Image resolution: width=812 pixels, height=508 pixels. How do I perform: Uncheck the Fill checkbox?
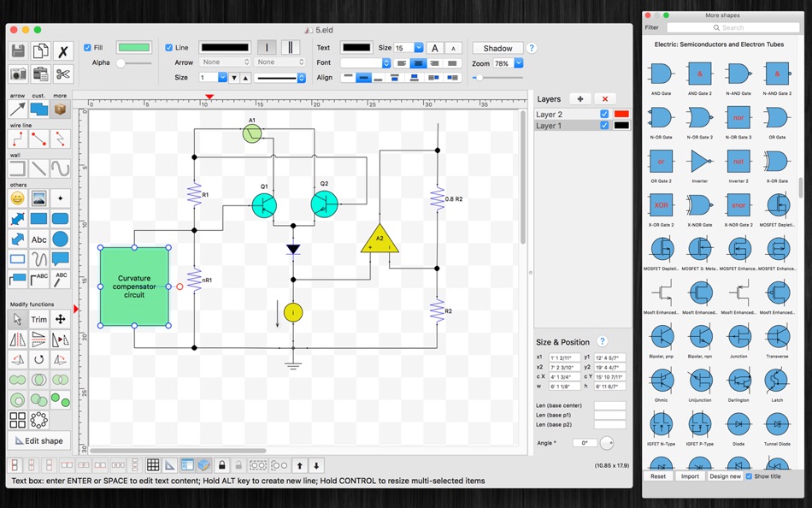tap(87, 48)
